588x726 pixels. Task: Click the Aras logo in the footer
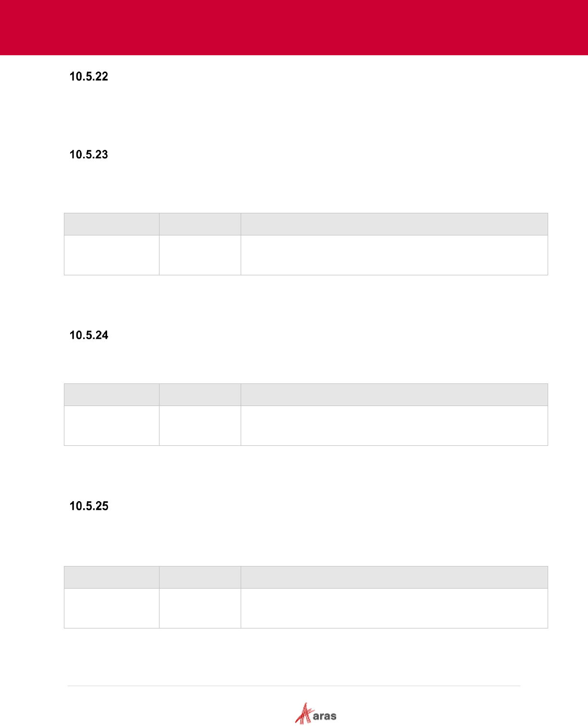[x=316, y=713]
